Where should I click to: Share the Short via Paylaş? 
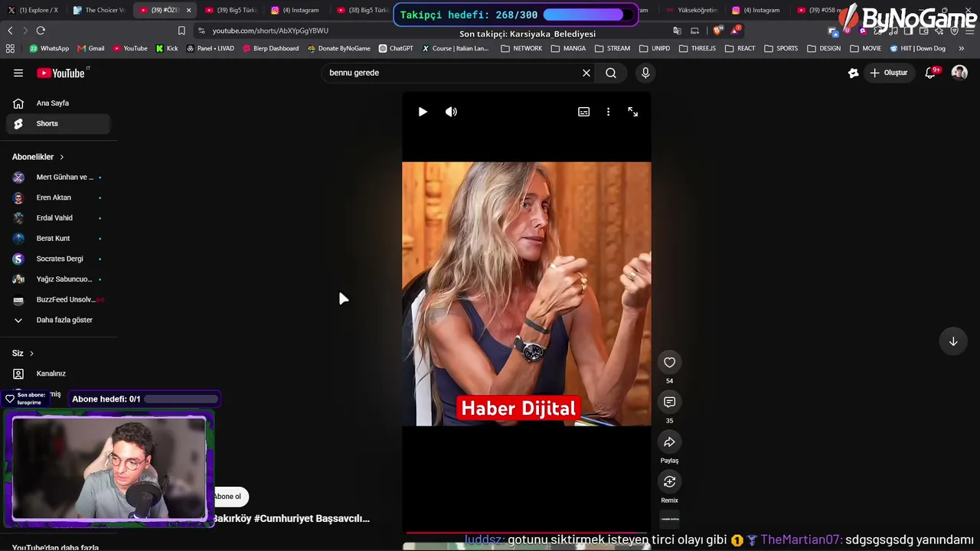pyautogui.click(x=669, y=442)
